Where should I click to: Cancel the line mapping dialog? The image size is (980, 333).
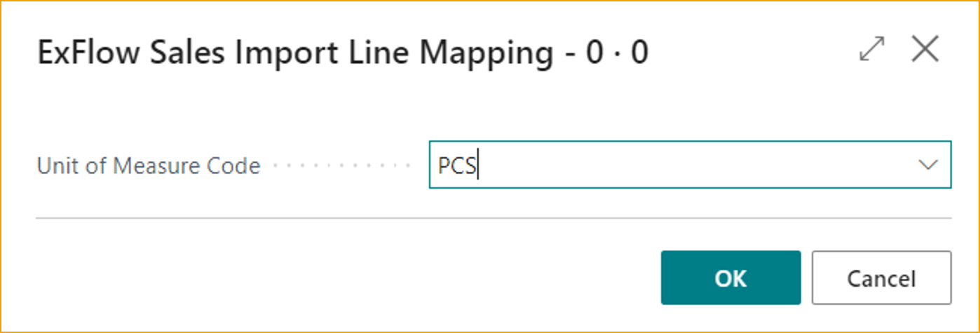point(881,278)
